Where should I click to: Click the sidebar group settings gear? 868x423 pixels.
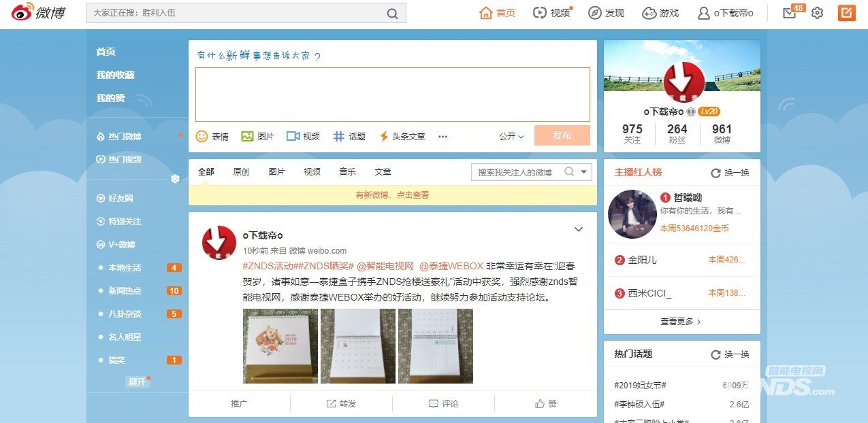click(175, 179)
